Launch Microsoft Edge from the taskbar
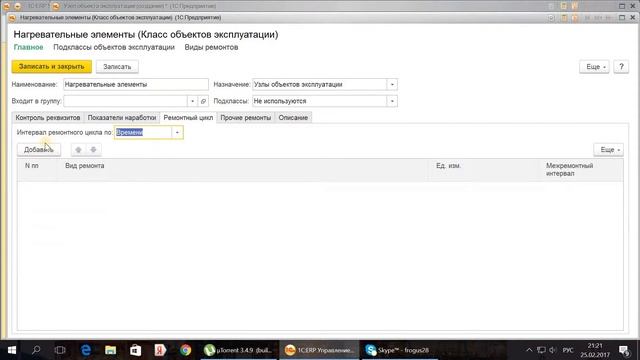This screenshot has height=360, width=640. click(x=86, y=350)
